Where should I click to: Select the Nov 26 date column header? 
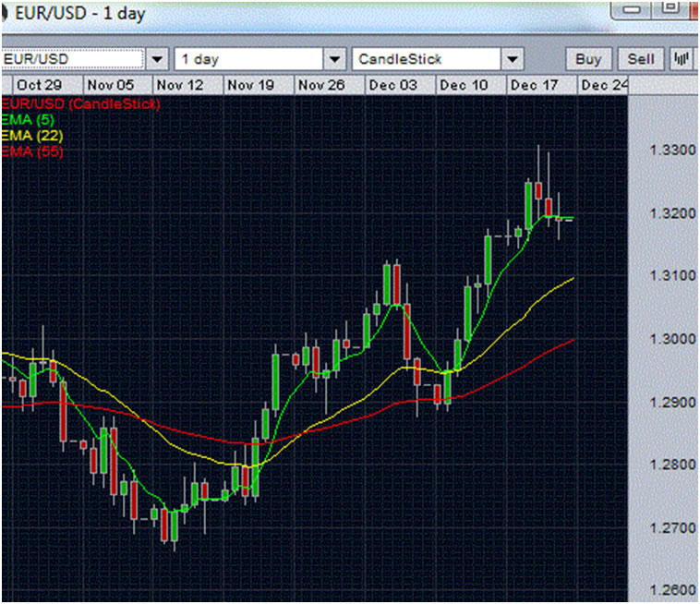330,85
